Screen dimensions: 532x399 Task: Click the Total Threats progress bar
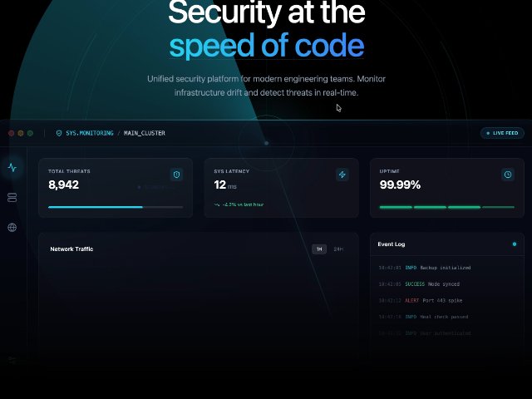click(116, 207)
